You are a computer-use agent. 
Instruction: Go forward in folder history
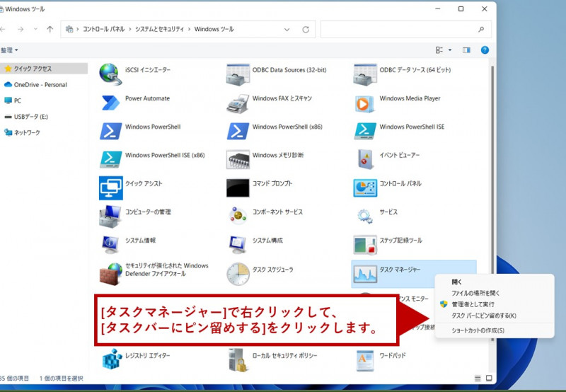click(x=21, y=29)
